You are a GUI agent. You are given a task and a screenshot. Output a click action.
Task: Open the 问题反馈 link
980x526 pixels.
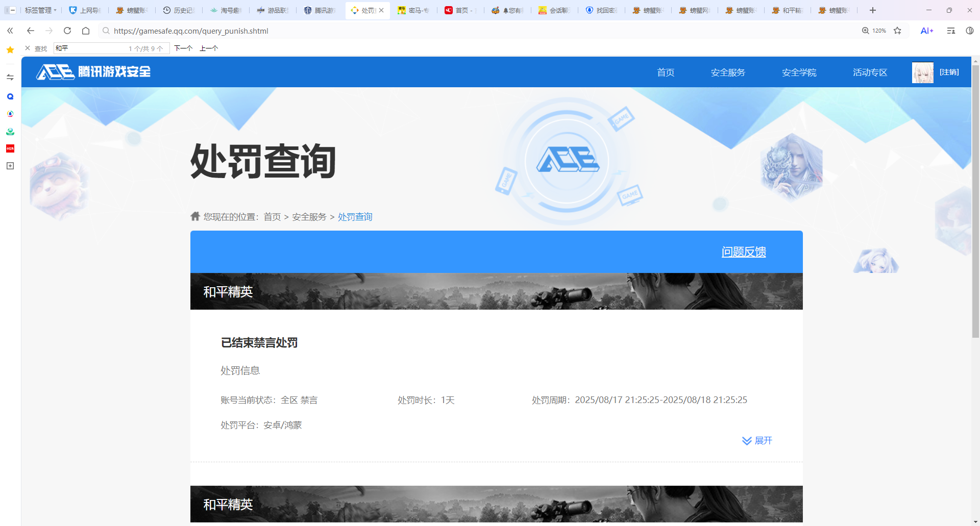pos(744,252)
